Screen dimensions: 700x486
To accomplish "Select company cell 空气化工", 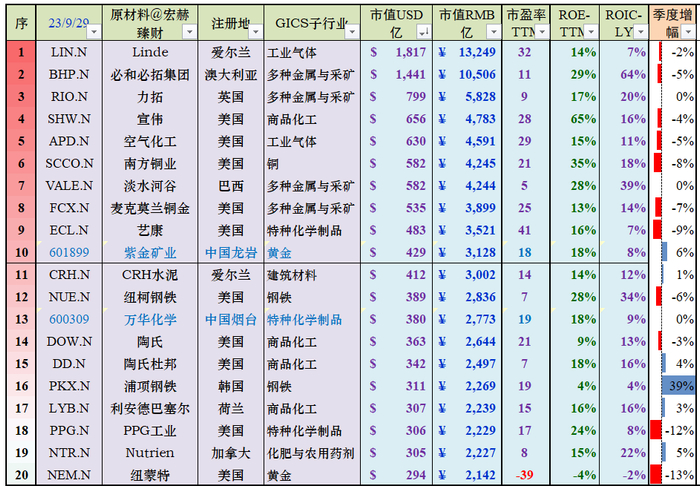I will click(x=150, y=141).
